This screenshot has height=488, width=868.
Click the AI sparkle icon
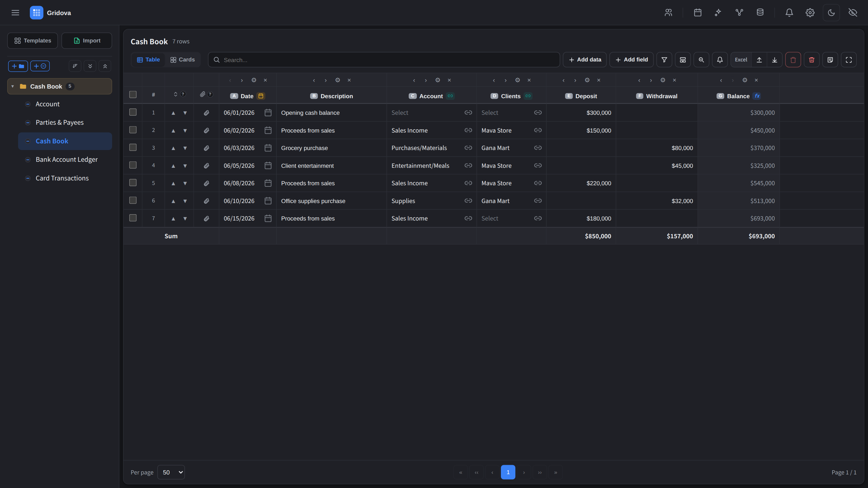pyautogui.click(x=718, y=13)
